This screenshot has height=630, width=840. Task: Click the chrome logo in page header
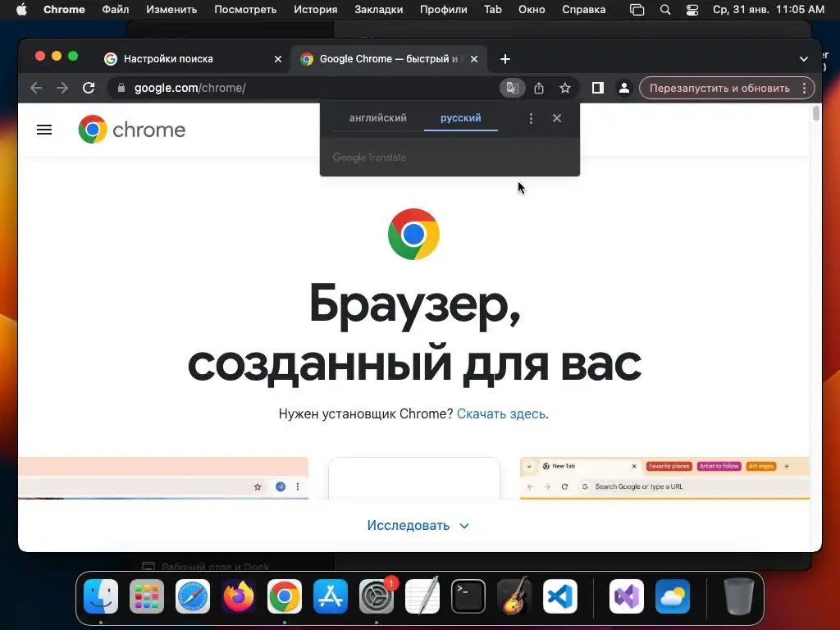tap(132, 129)
